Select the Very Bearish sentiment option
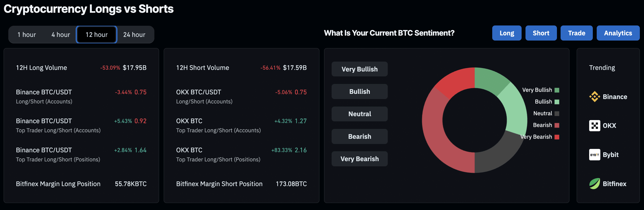The image size is (644, 210). 359,159
